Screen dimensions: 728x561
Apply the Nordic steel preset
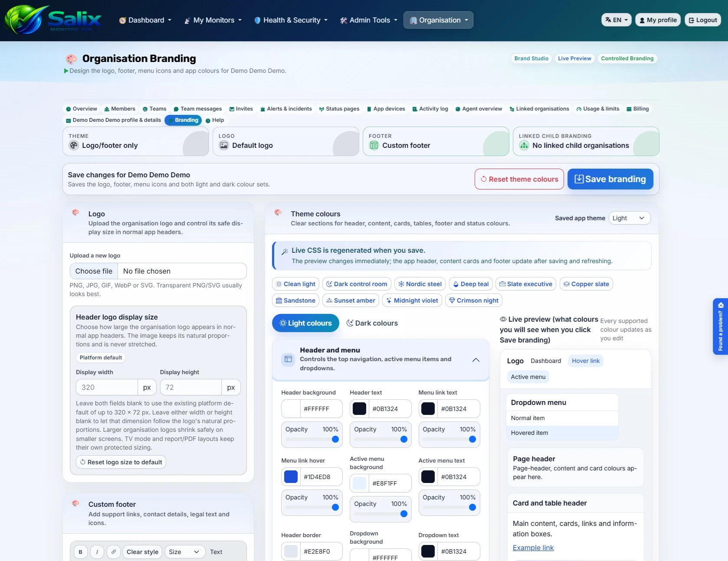420,284
